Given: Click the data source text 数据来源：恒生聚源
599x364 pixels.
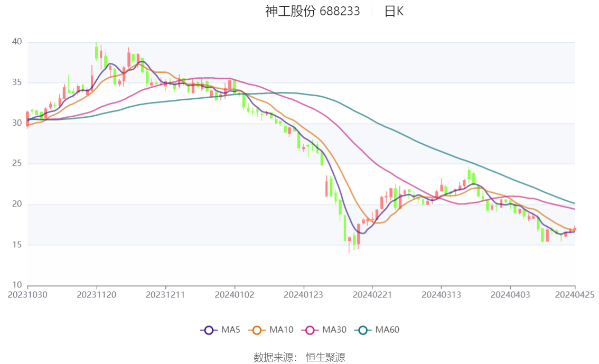Looking at the screenshot, I should [299, 358].
